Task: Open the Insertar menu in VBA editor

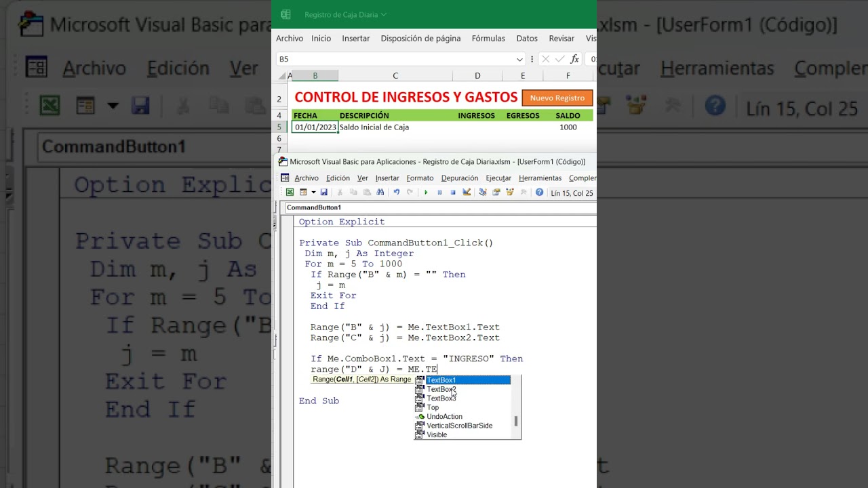Action: pos(387,178)
